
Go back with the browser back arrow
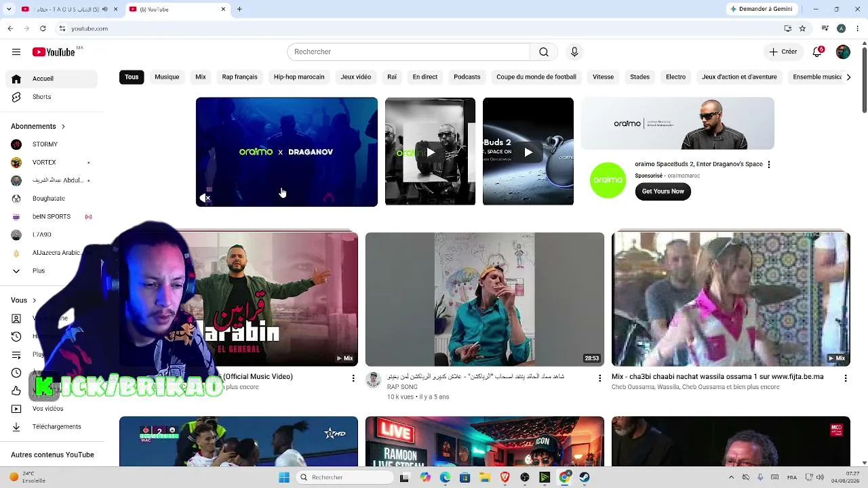pyautogui.click(x=10, y=28)
